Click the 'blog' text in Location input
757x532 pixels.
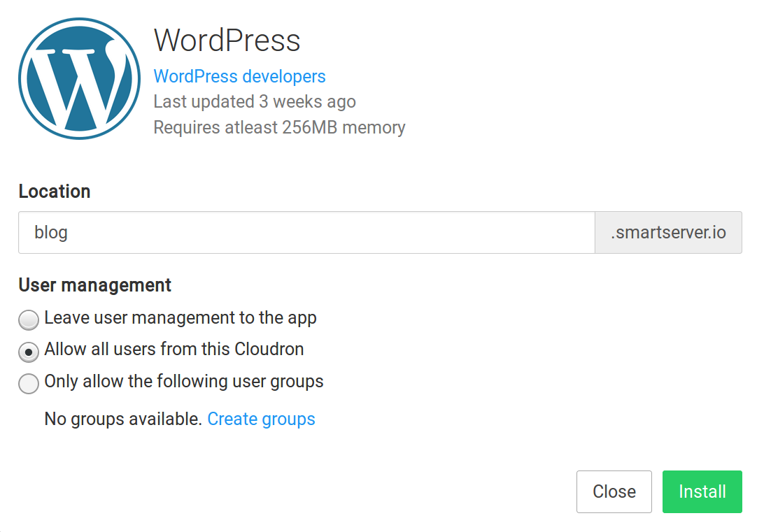point(51,232)
